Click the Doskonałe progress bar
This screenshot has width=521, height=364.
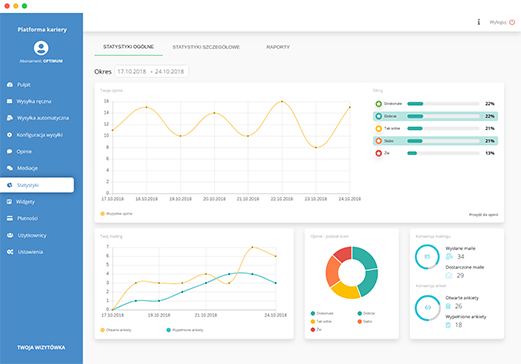[443, 104]
